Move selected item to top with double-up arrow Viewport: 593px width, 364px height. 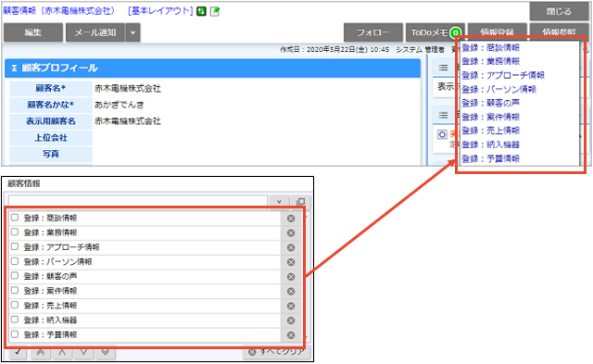(x=41, y=352)
